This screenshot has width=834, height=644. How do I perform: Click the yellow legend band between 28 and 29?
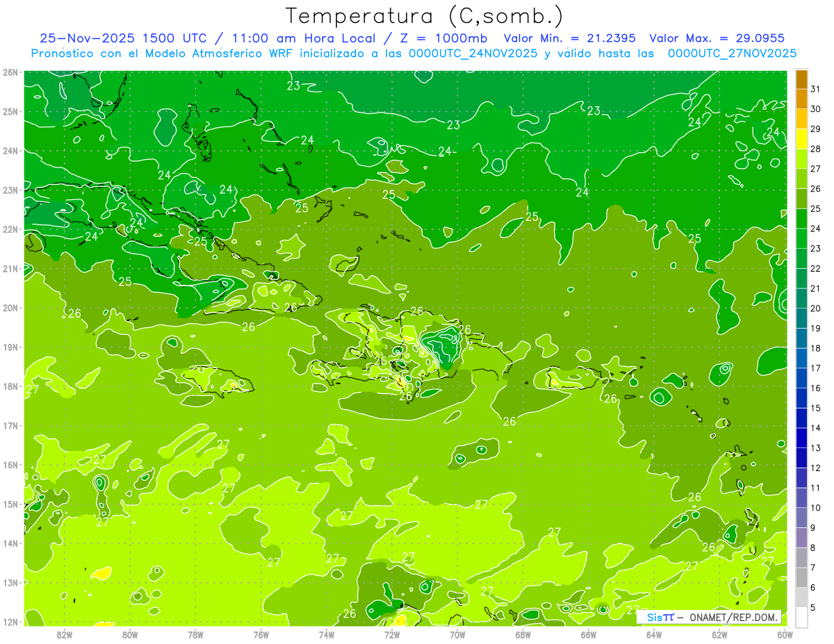pyautogui.click(x=801, y=138)
